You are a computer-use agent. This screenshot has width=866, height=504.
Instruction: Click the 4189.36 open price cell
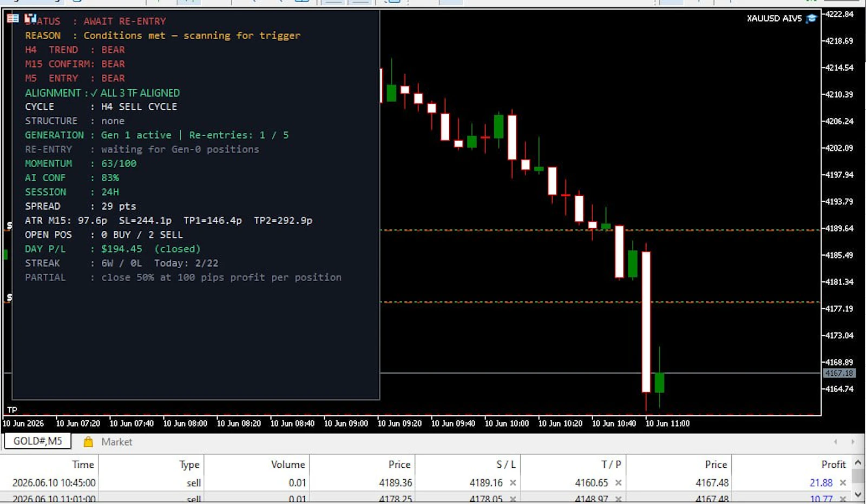coord(396,482)
